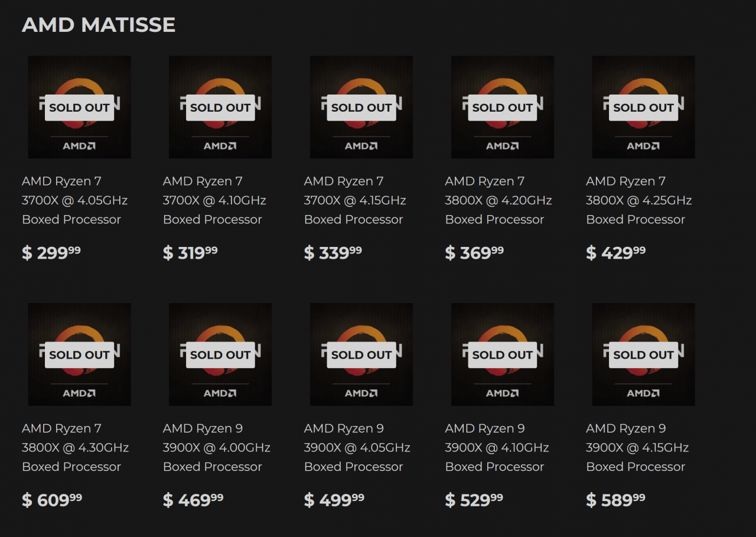Click the Ryzen 9 3900X @ 4.15GHz title link
Image resolution: width=756 pixels, height=537 pixels.
pos(638,448)
